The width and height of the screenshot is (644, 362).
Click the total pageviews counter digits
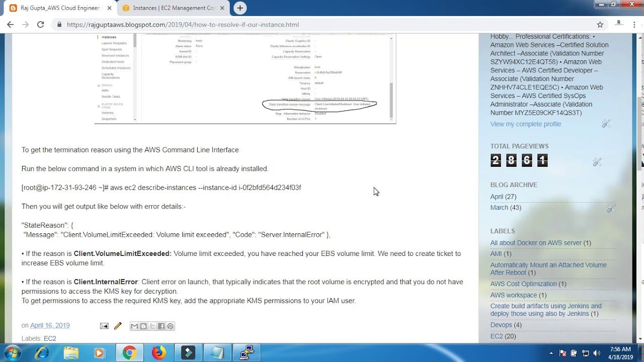(519, 160)
